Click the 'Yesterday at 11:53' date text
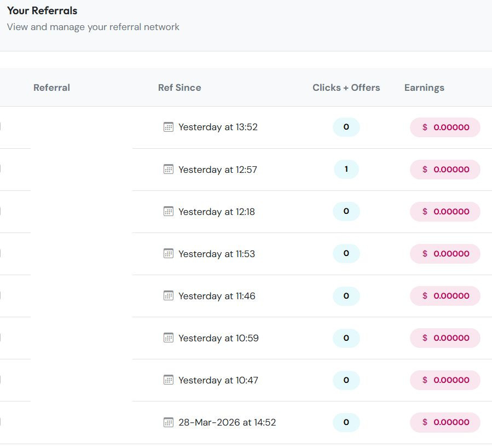Screen dimensions: 492x448 [217, 253]
